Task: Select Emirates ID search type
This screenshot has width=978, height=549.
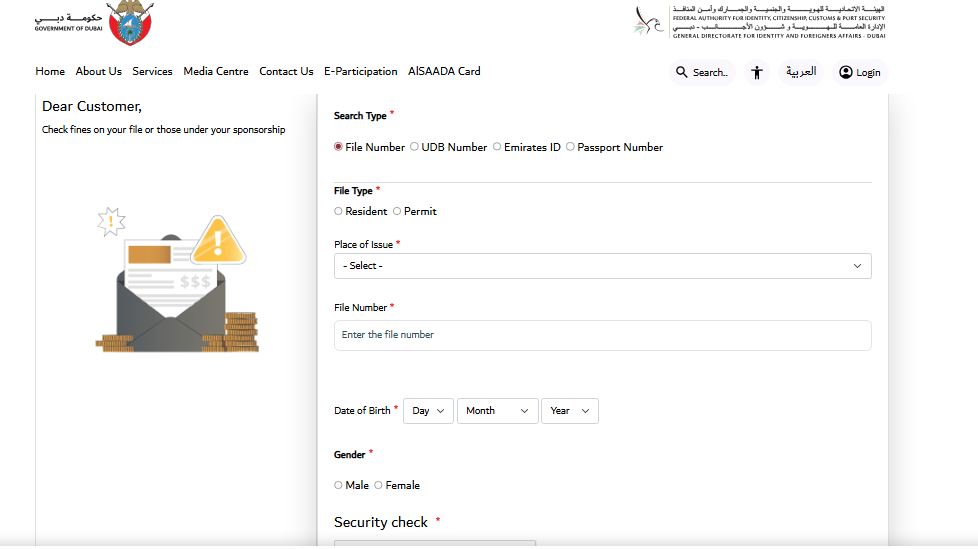Action: (x=496, y=147)
